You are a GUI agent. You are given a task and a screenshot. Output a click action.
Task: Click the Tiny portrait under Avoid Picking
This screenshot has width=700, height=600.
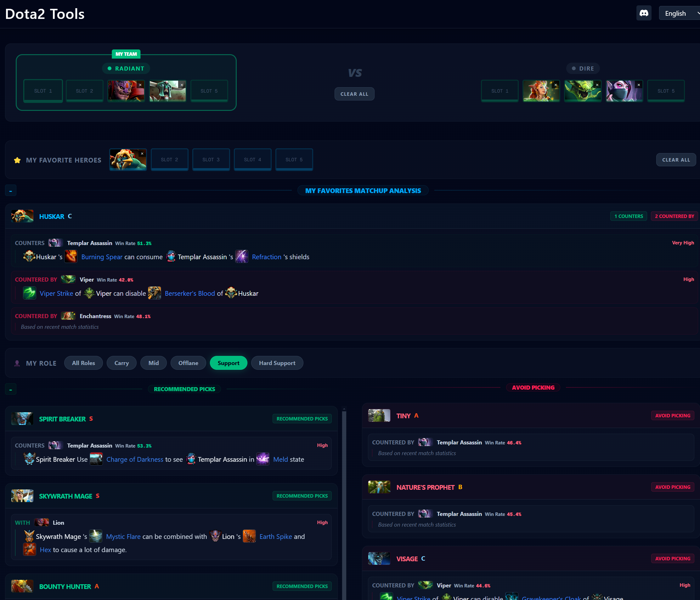pyautogui.click(x=379, y=415)
